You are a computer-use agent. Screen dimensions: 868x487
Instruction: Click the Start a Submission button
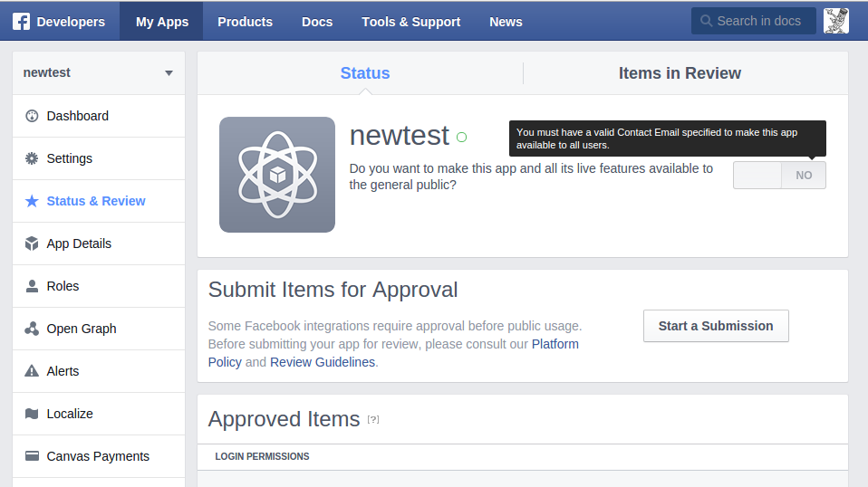click(716, 326)
